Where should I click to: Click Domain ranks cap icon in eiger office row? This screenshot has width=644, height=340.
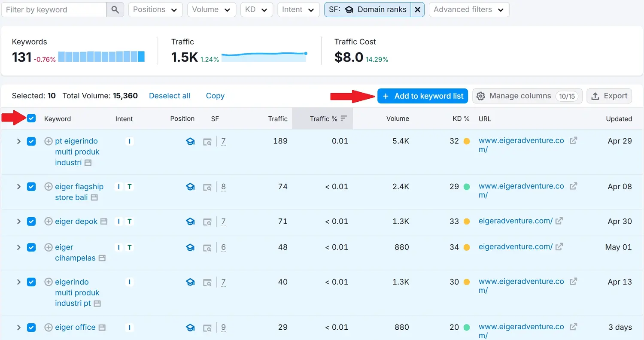[190, 328]
